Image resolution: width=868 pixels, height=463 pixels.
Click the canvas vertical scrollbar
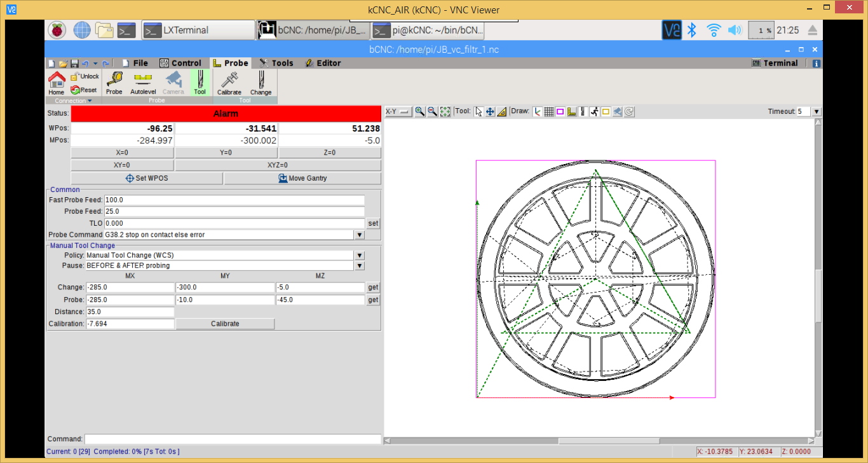tap(818, 278)
